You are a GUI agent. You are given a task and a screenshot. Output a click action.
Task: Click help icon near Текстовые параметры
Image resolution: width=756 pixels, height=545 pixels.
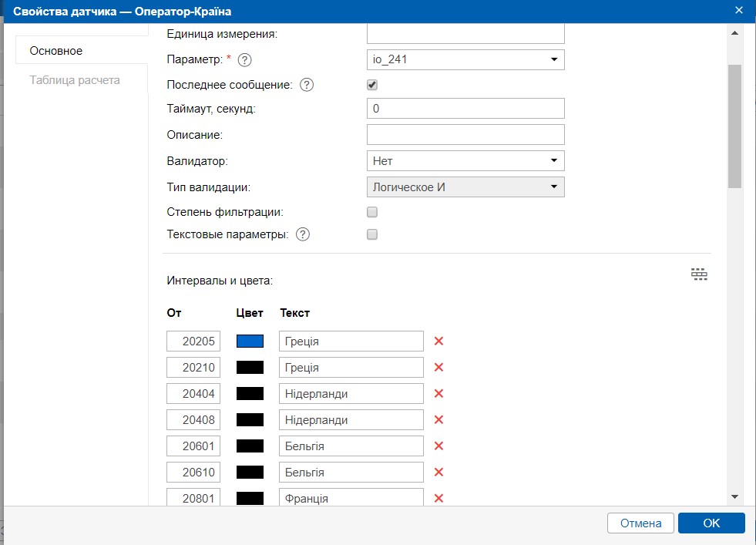click(x=303, y=234)
